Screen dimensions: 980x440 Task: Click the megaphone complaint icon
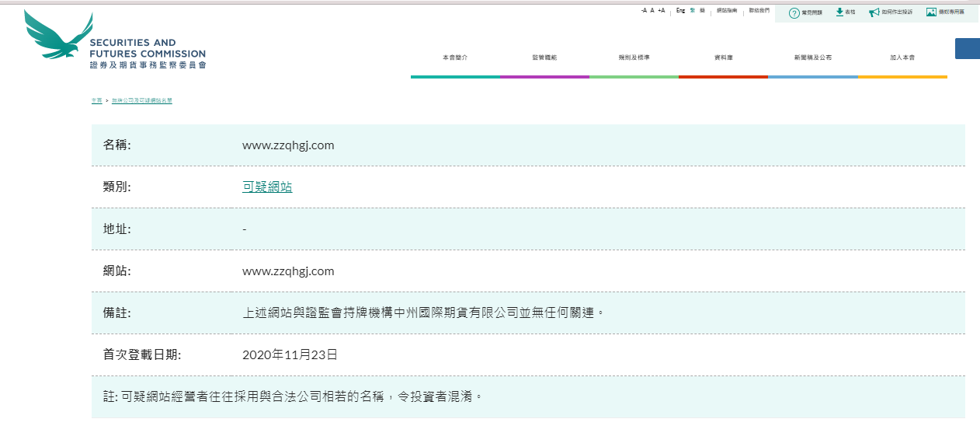pyautogui.click(x=874, y=12)
